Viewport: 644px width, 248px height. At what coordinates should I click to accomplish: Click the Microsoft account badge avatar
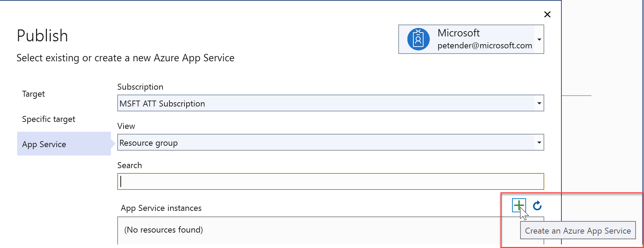pos(418,39)
